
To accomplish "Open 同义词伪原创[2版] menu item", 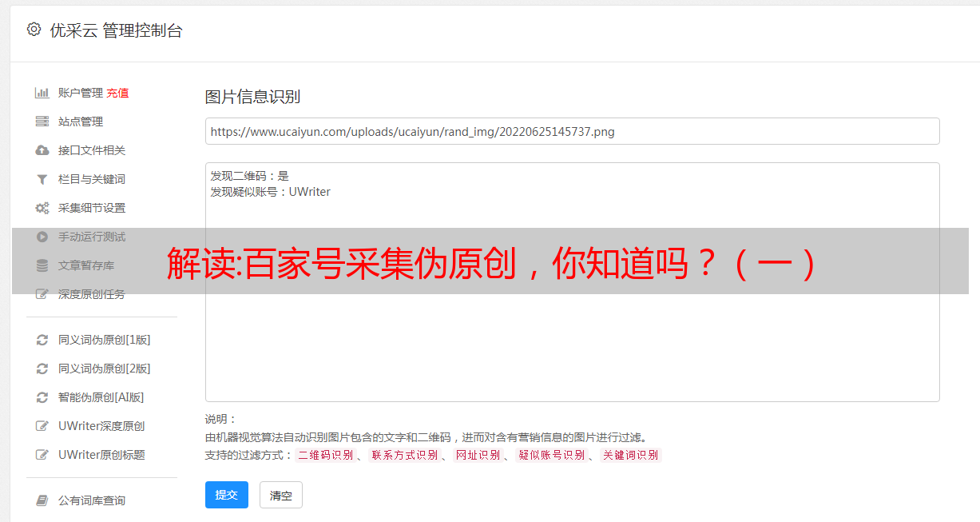I will pos(104,369).
